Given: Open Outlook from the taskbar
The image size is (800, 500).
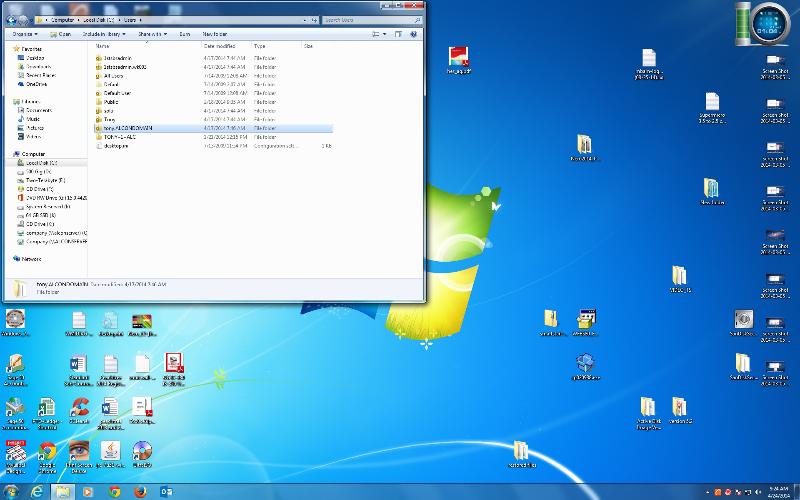Looking at the screenshot, I should tap(167, 491).
